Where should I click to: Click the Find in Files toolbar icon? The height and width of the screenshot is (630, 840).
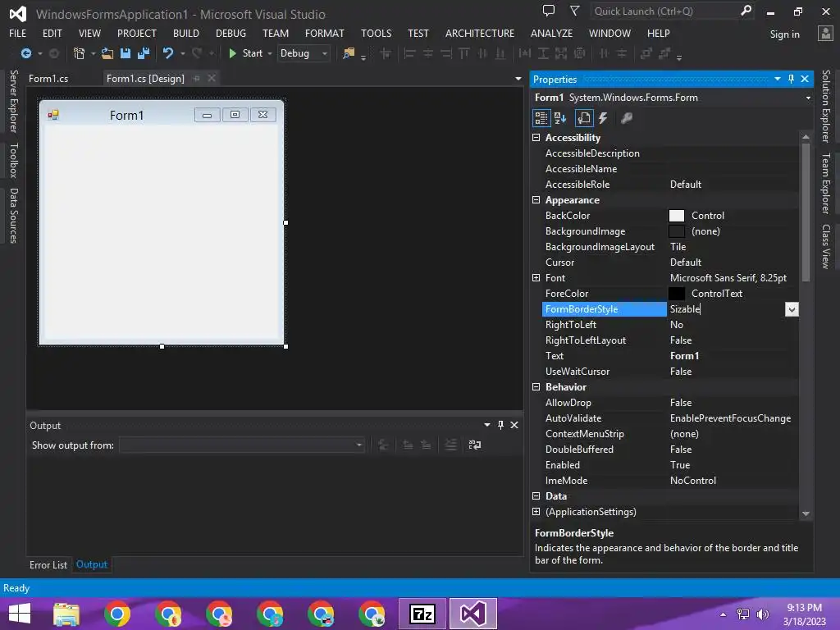(x=349, y=53)
